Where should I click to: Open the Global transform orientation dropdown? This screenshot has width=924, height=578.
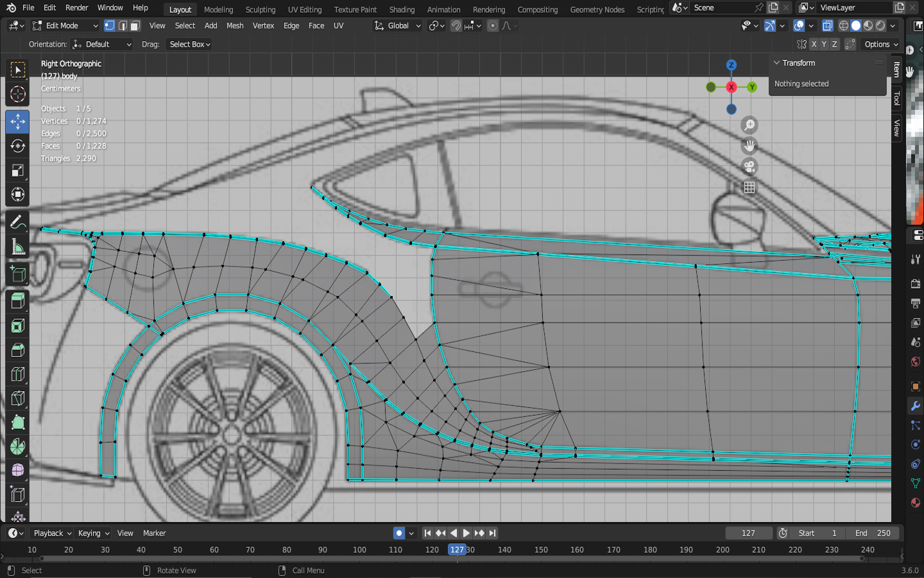pos(398,26)
